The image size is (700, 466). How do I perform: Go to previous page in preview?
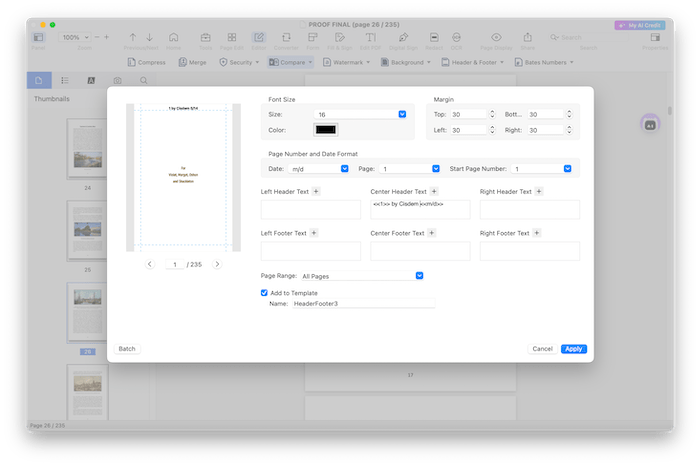click(x=150, y=264)
